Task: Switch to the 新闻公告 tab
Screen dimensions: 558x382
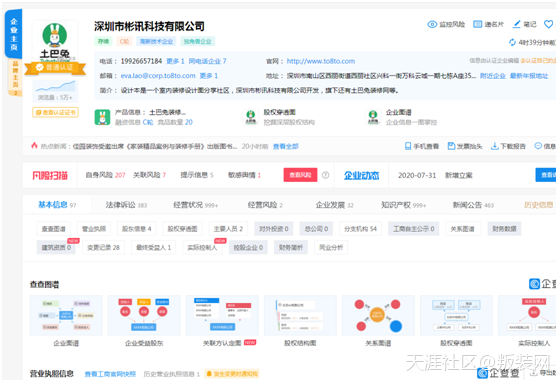Action: click(473, 205)
